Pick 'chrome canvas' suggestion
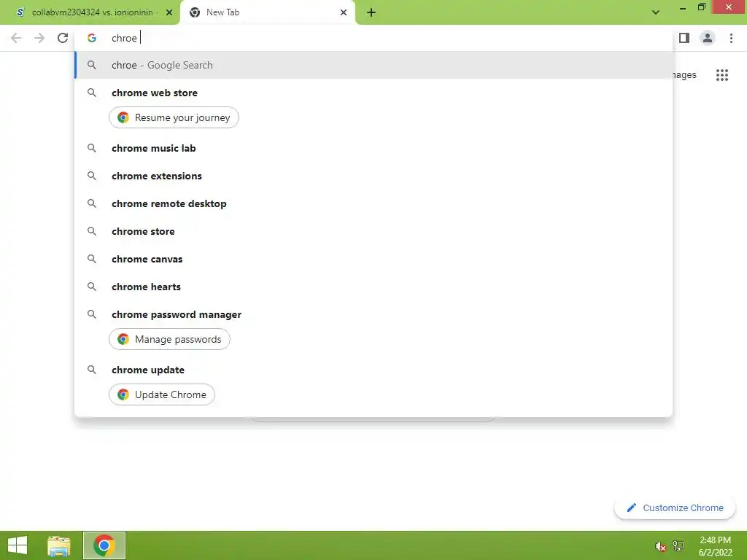Viewport: 747px width, 560px height. 374,259
